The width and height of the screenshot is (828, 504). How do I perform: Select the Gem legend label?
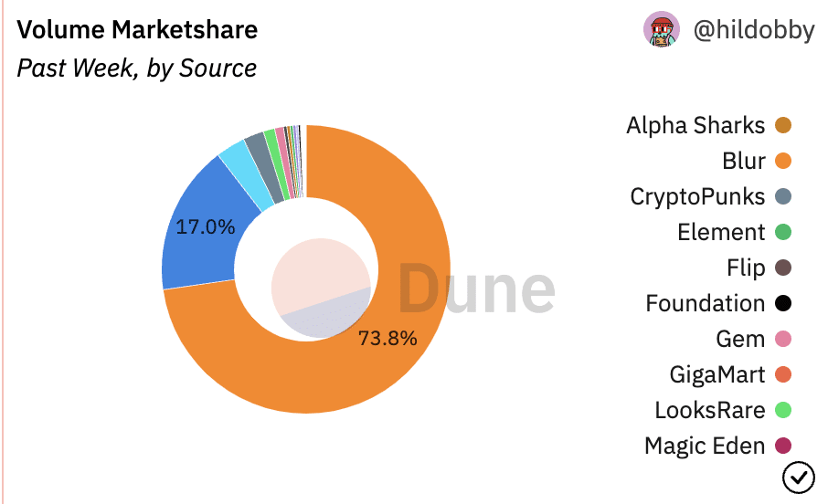pyautogui.click(x=740, y=339)
